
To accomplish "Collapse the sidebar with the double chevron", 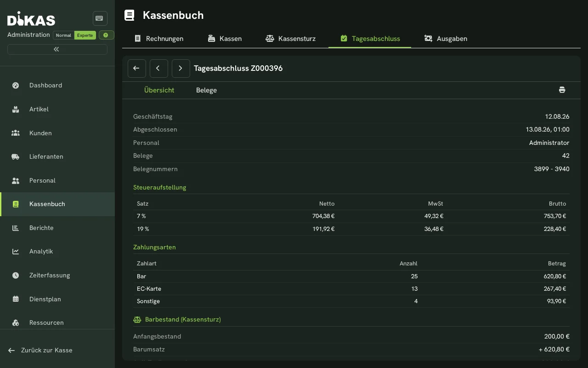I will [57, 49].
